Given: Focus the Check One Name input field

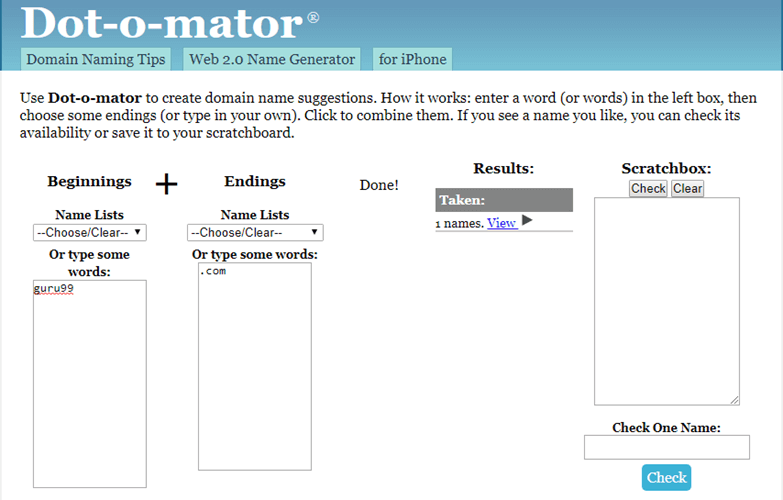Looking at the screenshot, I should coord(667,447).
